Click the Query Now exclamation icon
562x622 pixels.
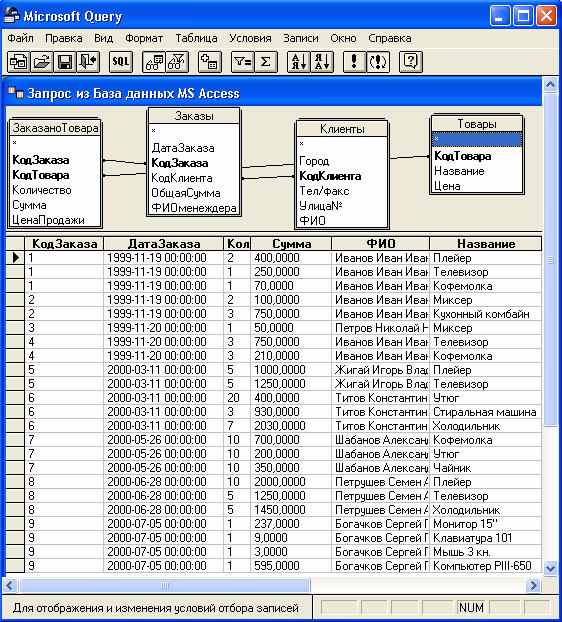coord(354,62)
